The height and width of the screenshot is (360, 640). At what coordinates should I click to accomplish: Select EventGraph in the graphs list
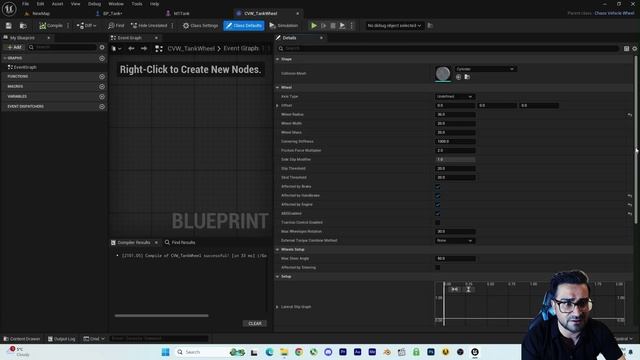24,67
